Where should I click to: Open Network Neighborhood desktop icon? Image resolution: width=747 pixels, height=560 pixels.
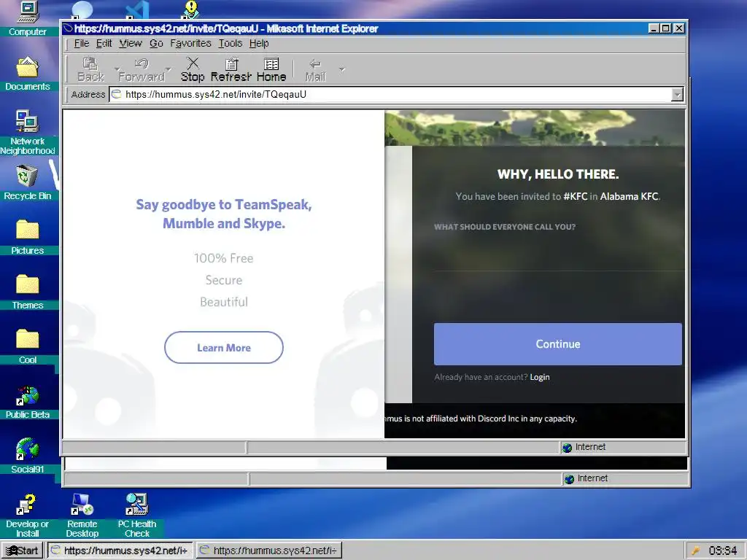[x=28, y=133]
